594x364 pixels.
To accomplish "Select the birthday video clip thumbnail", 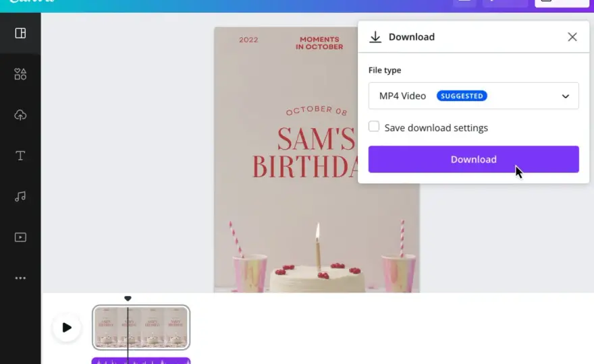I will click(141, 328).
